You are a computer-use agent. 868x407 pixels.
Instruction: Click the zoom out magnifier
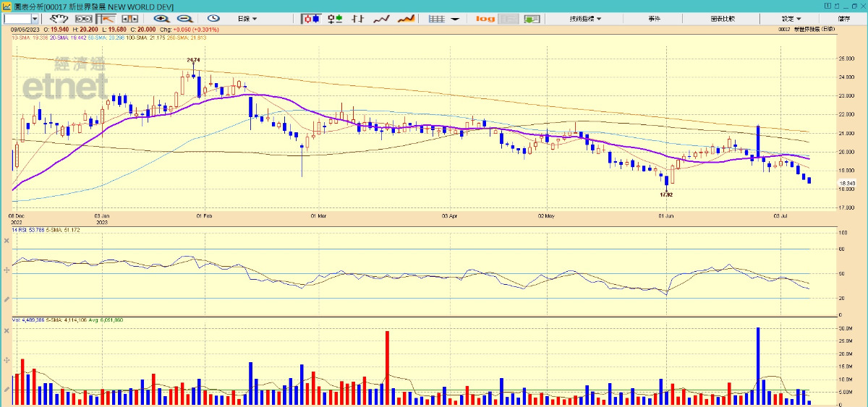[184, 18]
